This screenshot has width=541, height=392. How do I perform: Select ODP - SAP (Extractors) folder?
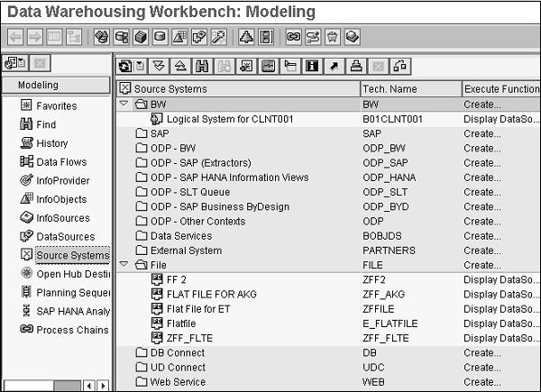[201, 163]
